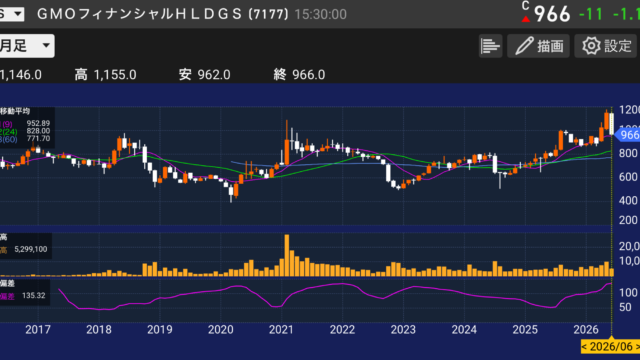Expand the 移動平均 moving average legend header

click(15, 111)
